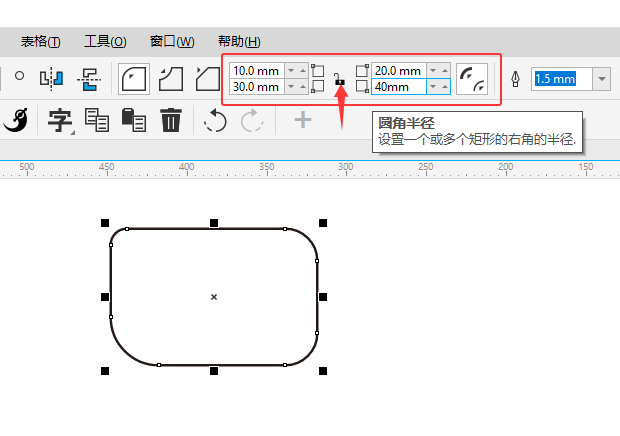Click the Corel swirl logo icon
The width and height of the screenshot is (620, 436).
coord(16,120)
